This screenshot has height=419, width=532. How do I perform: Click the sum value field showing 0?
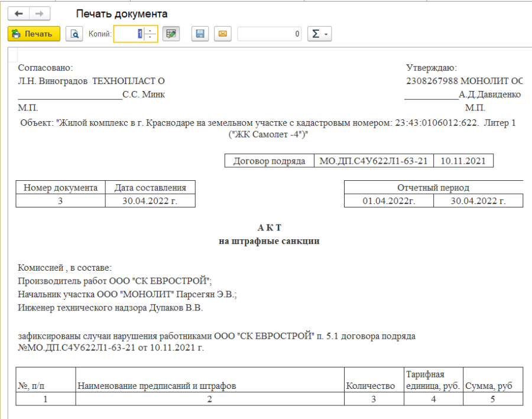coord(270,34)
